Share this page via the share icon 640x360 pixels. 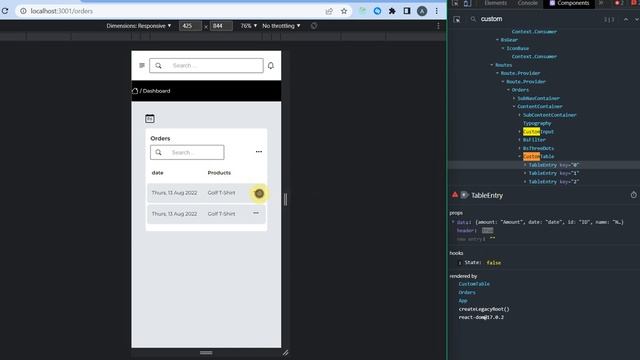pyautogui.click(x=329, y=11)
